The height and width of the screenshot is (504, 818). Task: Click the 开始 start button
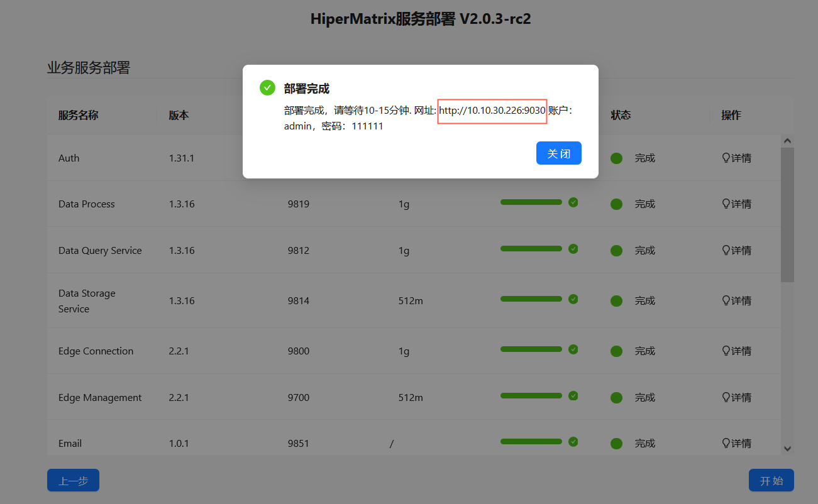tap(771, 481)
